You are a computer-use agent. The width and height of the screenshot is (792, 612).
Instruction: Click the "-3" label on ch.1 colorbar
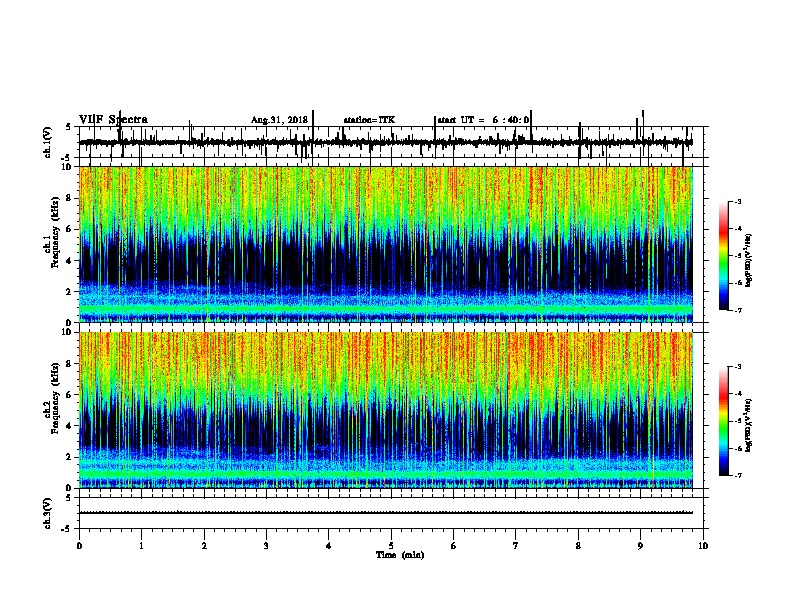pyautogui.click(x=737, y=202)
